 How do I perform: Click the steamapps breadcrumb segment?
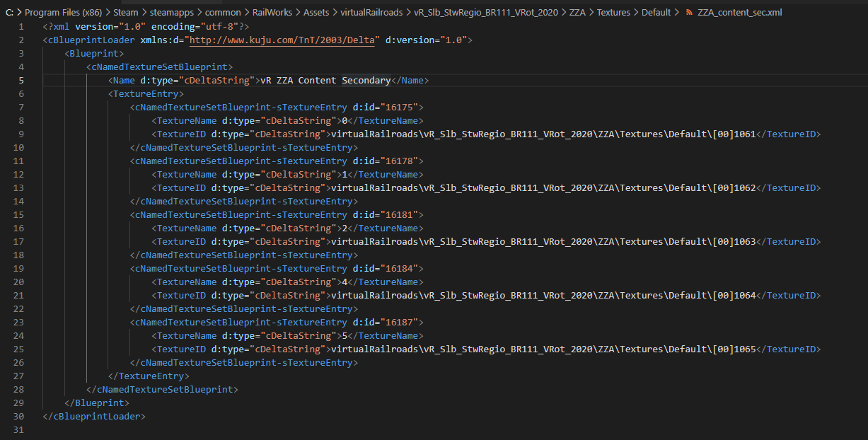(x=174, y=13)
